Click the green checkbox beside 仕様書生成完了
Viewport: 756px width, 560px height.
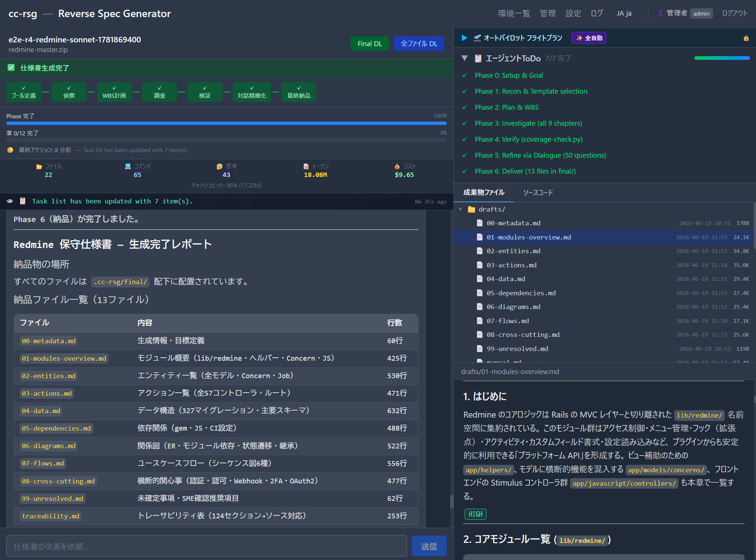(x=11, y=68)
